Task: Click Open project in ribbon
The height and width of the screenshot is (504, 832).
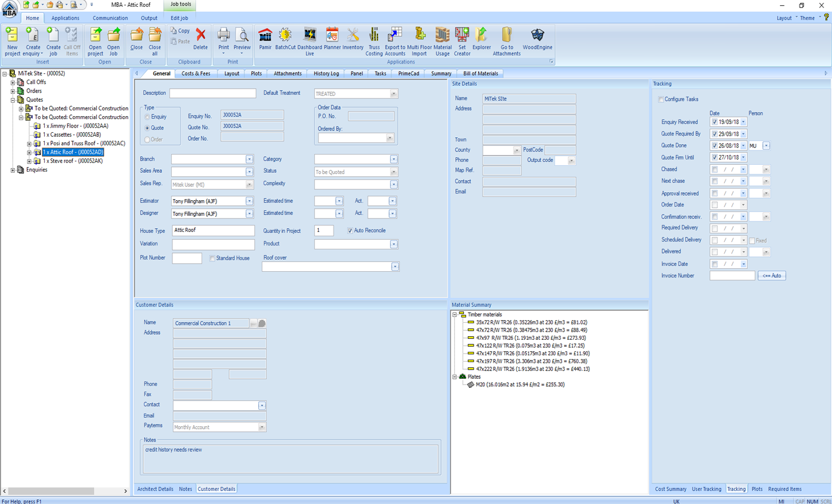Action: [95, 41]
